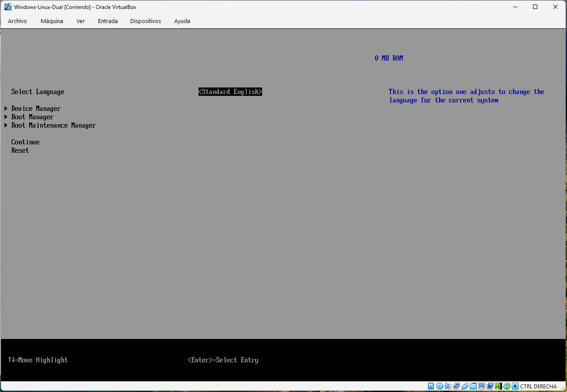
Task: Open the Entrada menu
Action: click(108, 21)
